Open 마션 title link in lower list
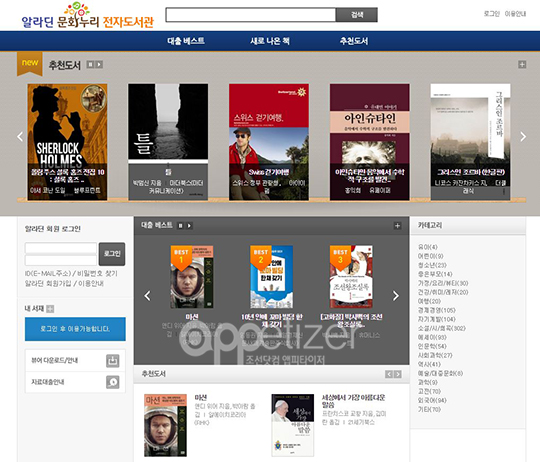This screenshot has height=462, width=540. pyautogui.click(x=200, y=398)
